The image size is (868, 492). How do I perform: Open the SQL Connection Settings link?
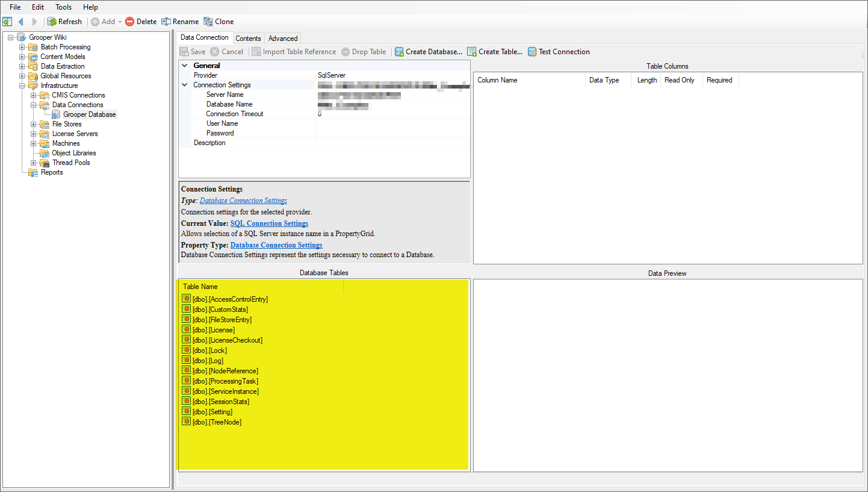click(269, 223)
